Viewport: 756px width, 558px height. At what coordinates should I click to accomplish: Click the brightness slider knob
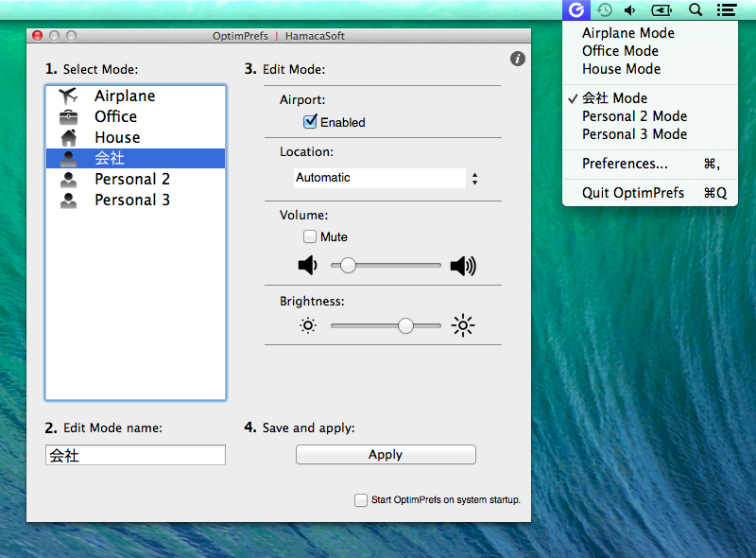[406, 326]
